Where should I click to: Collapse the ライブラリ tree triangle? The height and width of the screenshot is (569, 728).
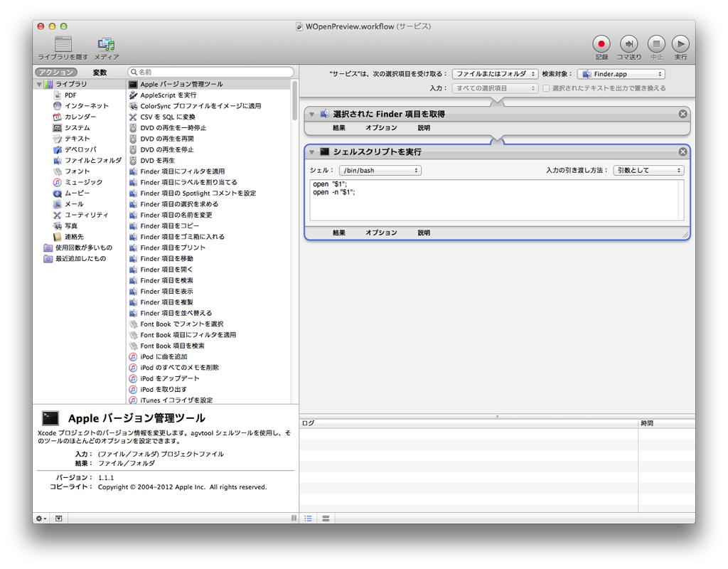(x=39, y=85)
